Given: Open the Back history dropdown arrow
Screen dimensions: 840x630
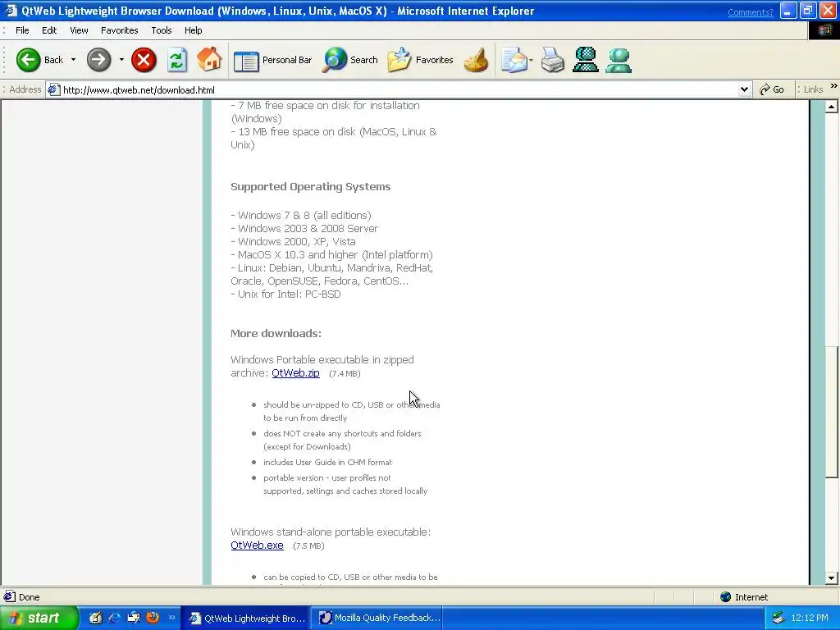Looking at the screenshot, I should coord(73,59).
